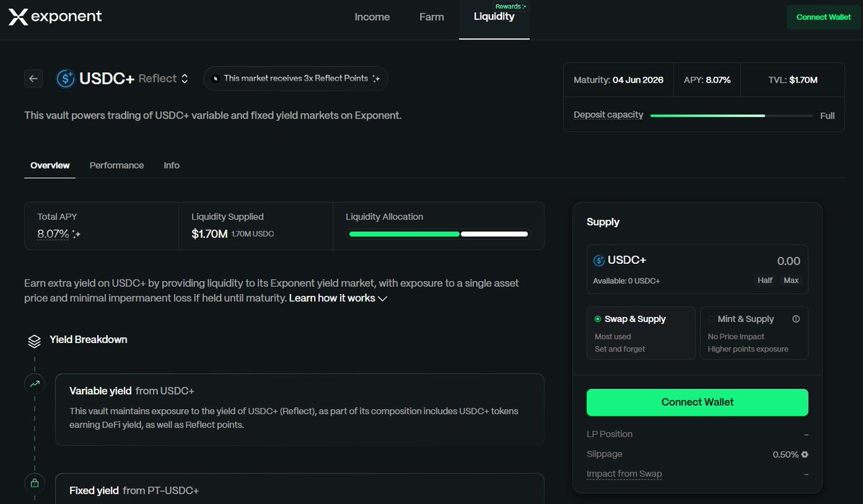The width and height of the screenshot is (863, 504).
Task: Click the Full deposit capacity label
Action: point(827,116)
